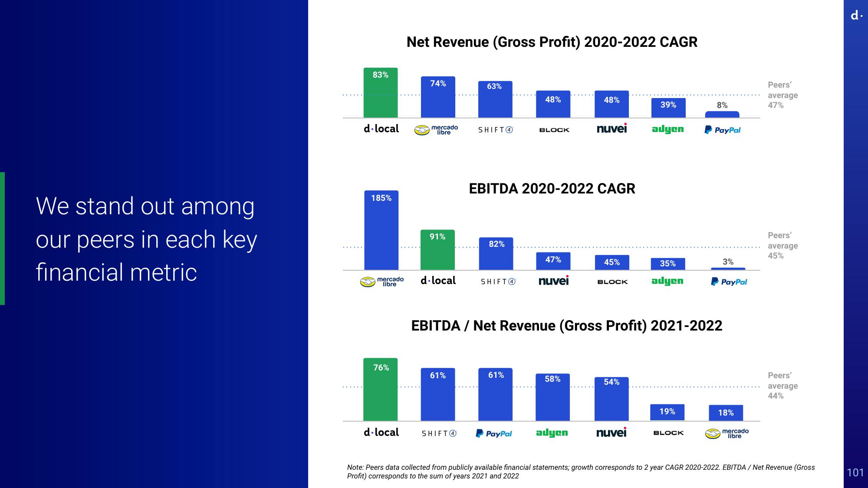The image size is (868, 488).
Task: Click the 'Peers' average 44%' label
Action: (783, 386)
